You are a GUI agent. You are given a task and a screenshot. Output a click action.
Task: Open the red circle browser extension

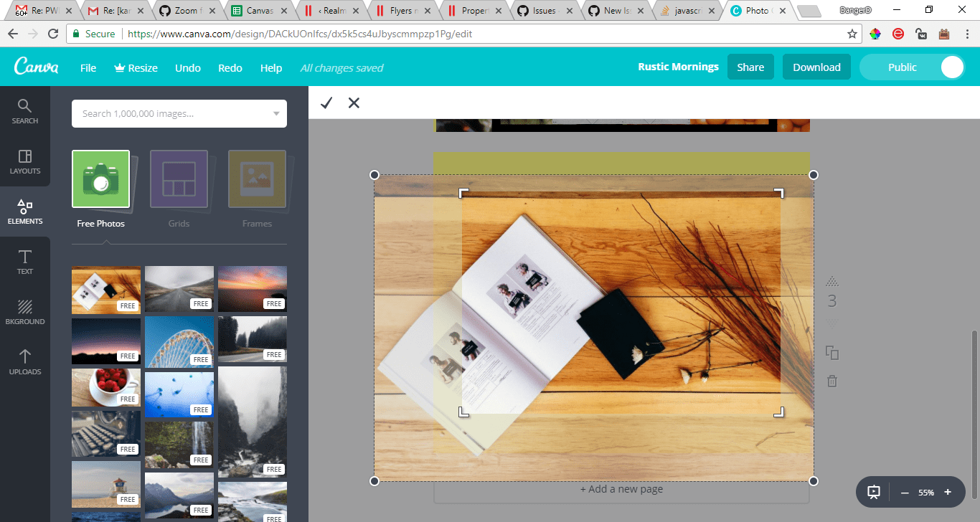coord(898,34)
